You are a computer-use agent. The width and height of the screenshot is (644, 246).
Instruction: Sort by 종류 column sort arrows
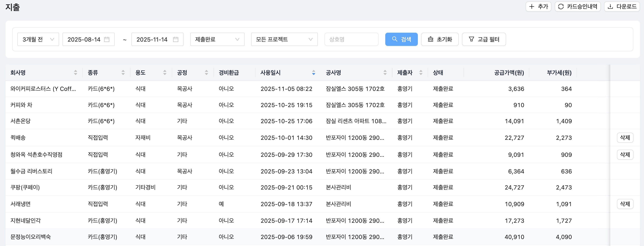pyautogui.click(x=123, y=73)
